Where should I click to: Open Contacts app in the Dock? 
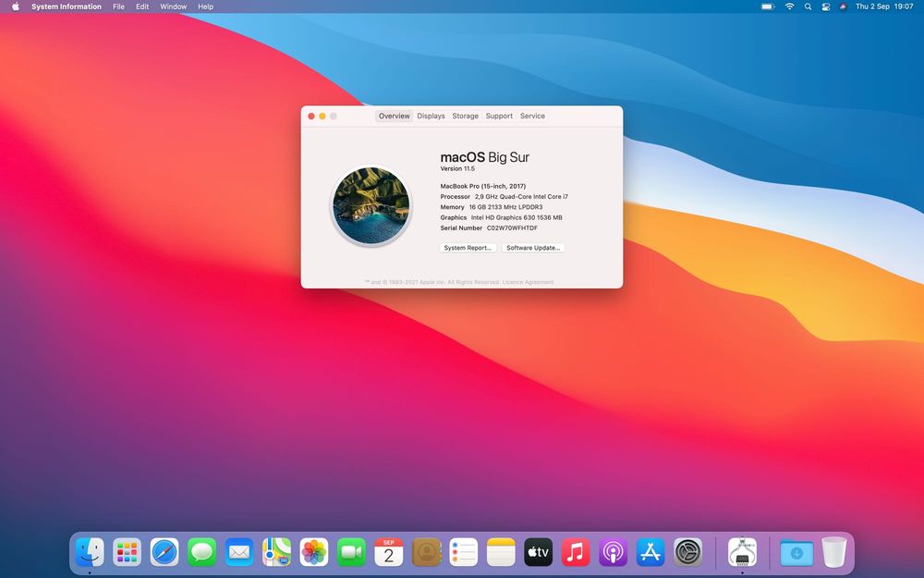click(426, 553)
